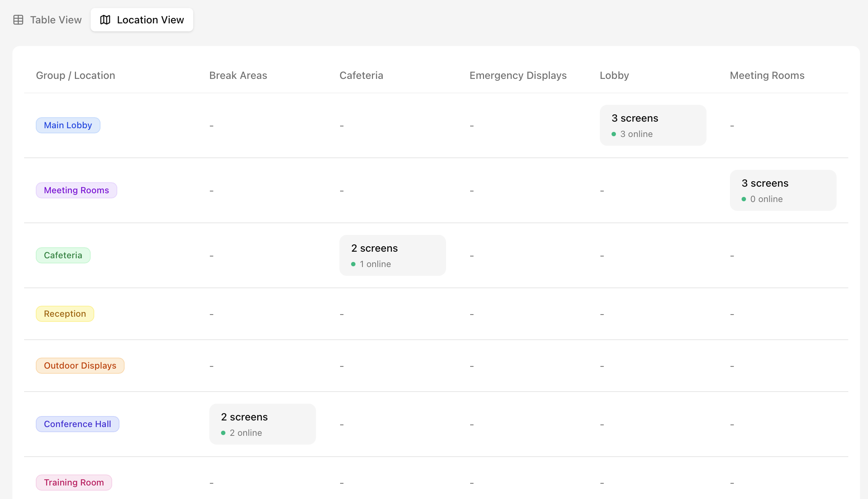This screenshot has width=868, height=499.
Task: Open the Cafeteria group tag
Action: tap(63, 255)
